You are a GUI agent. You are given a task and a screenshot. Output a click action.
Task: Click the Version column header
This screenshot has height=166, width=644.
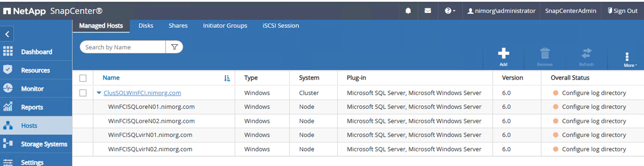[512, 77]
